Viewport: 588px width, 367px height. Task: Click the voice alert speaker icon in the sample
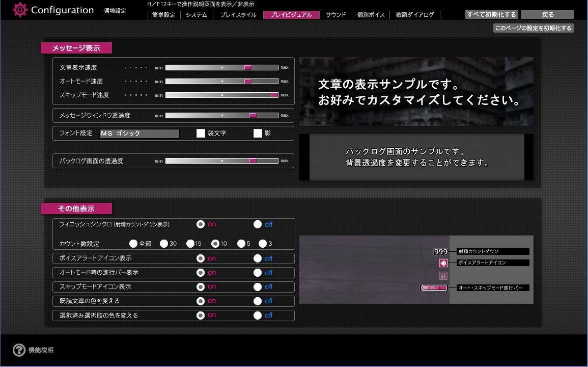click(443, 263)
